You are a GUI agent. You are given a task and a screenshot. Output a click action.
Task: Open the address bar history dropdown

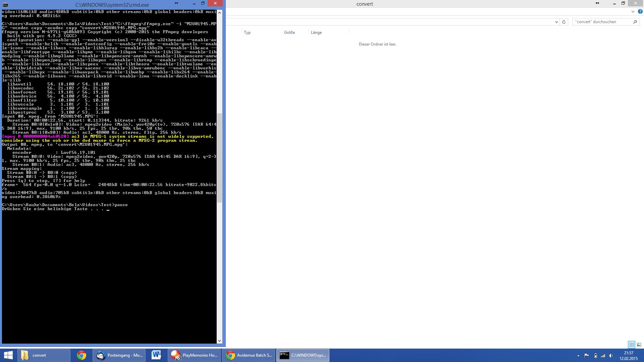[556, 22]
